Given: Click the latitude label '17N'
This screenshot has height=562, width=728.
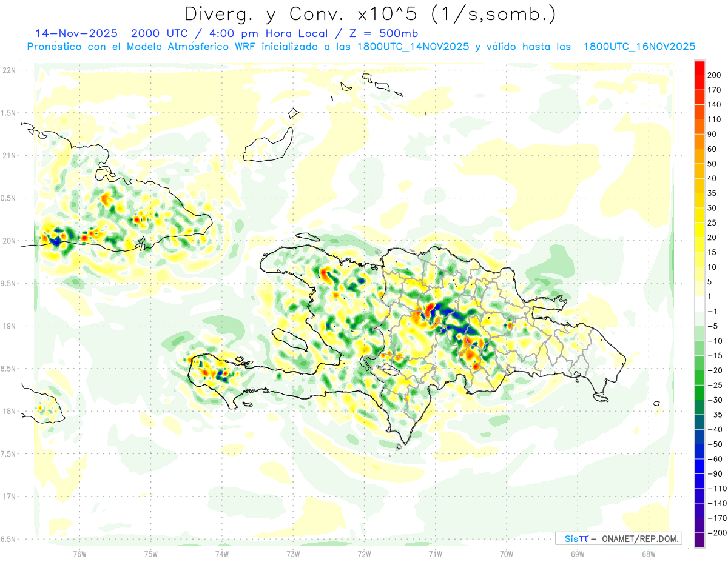Looking at the screenshot, I should [x=8, y=497].
